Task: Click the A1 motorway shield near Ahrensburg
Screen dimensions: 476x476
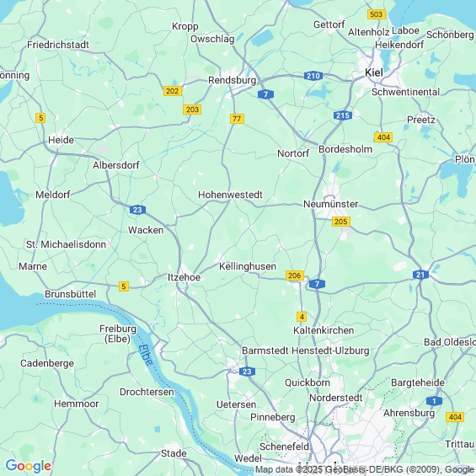Action: (434, 401)
